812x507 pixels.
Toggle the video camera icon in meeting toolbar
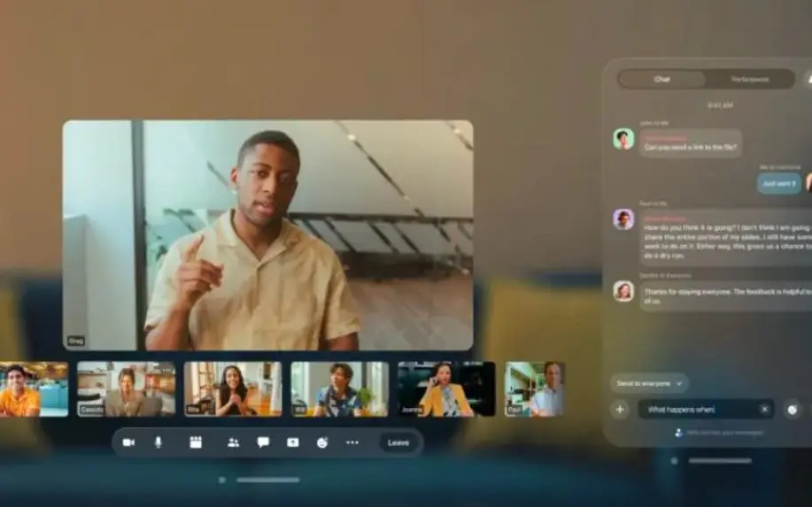(x=128, y=442)
